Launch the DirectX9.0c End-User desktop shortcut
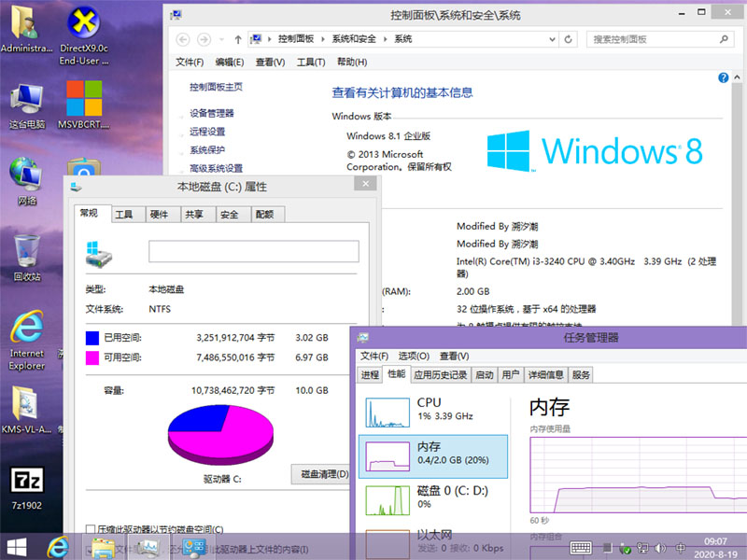Image resolution: width=747 pixels, height=560 pixels. point(84,35)
